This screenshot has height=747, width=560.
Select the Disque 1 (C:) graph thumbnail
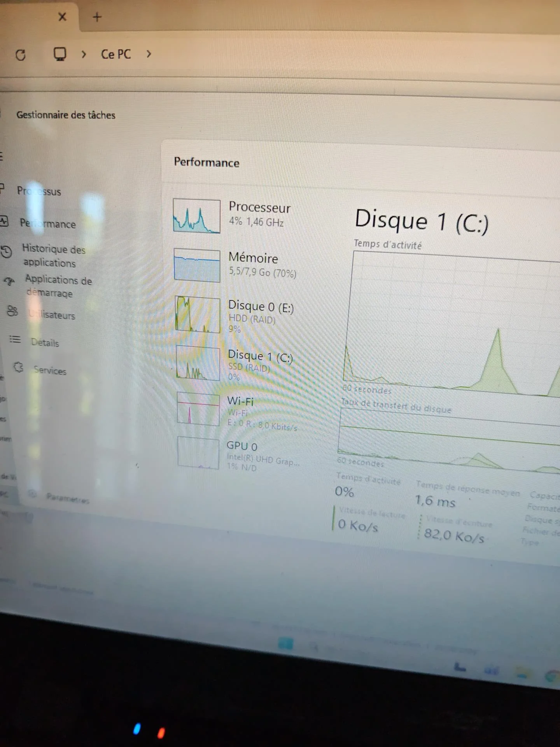[198, 363]
